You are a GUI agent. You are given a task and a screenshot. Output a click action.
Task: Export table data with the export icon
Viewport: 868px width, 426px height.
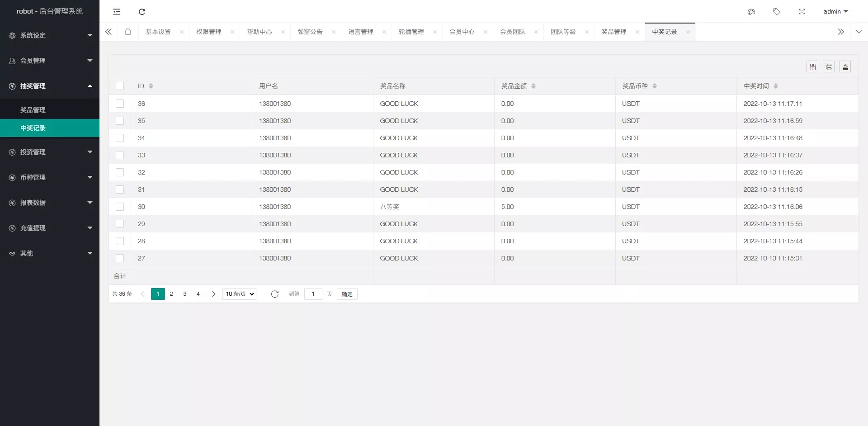[x=845, y=67]
